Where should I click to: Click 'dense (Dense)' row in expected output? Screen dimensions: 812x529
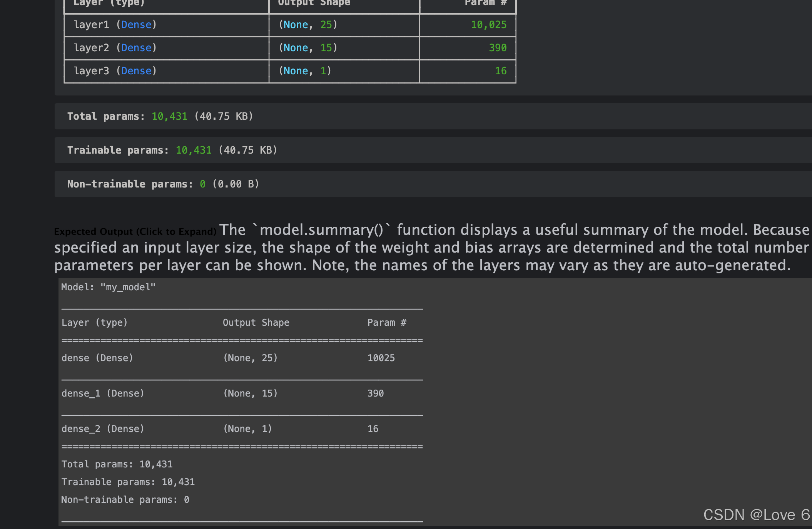[97, 358]
